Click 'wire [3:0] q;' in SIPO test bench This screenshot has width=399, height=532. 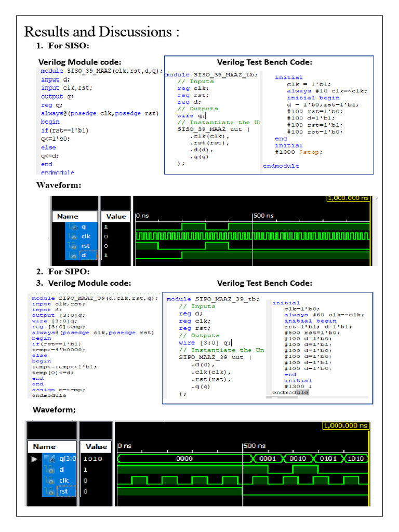[205, 343]
